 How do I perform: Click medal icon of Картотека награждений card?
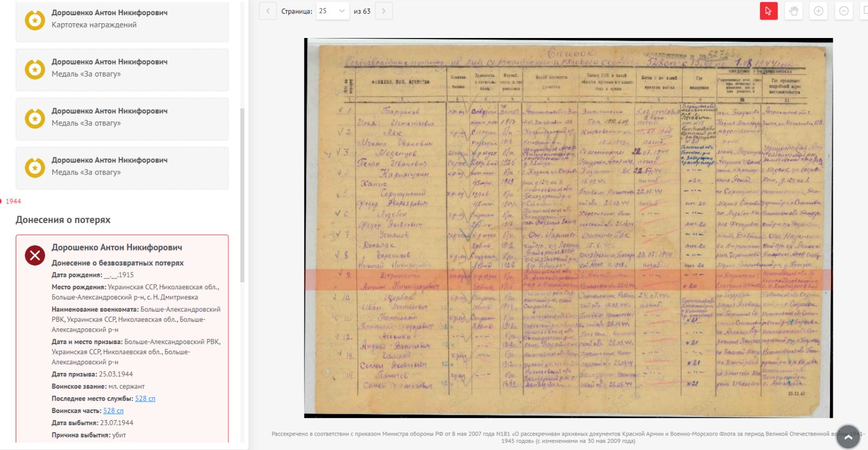point(35,21)
